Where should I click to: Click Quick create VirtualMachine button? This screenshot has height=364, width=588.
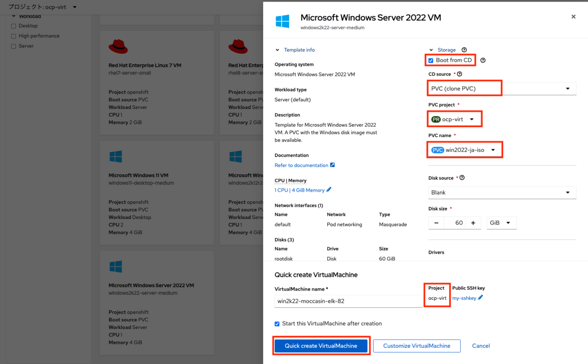(321, 346)
